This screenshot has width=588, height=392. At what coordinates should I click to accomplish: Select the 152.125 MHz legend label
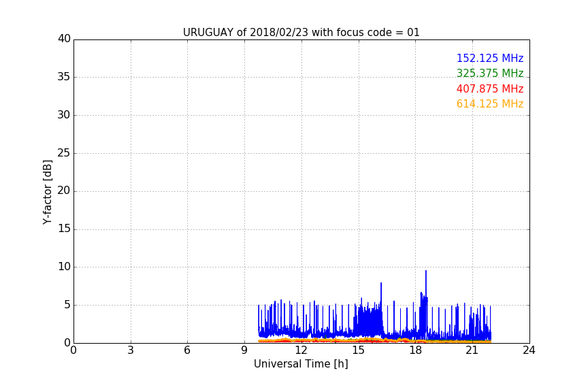coord(490,58)
